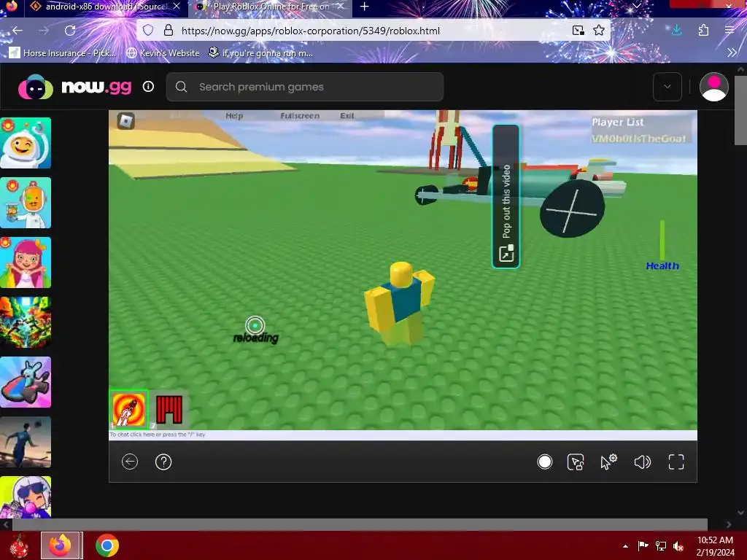Viewport: 747px width, 560px height.
Task: Click the Search premium games field
Action: [305, 87]
